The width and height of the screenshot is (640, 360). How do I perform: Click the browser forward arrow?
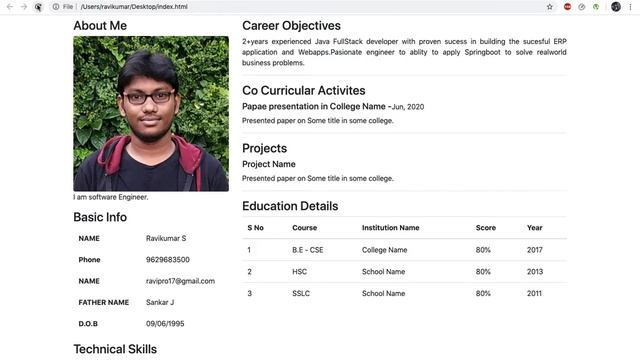[24, 7]
